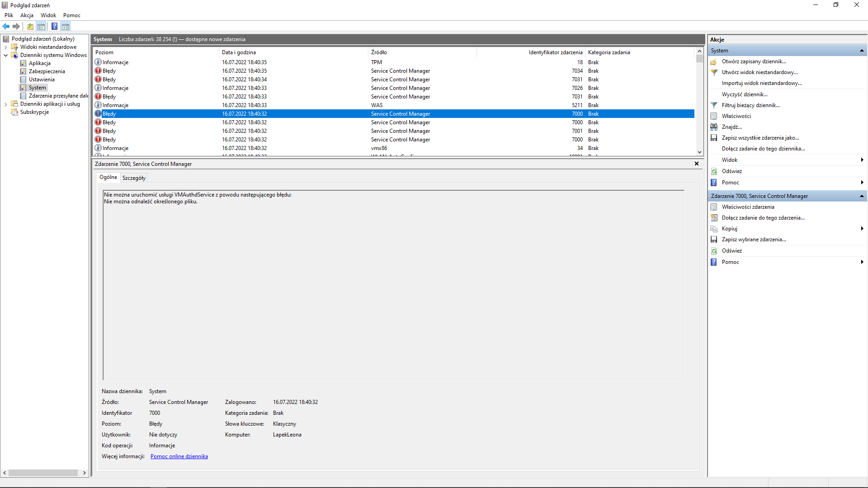Select the vmx86 event row
Image resolution: width=868 pixels, height=488 pixels.
tap(393, 148)
